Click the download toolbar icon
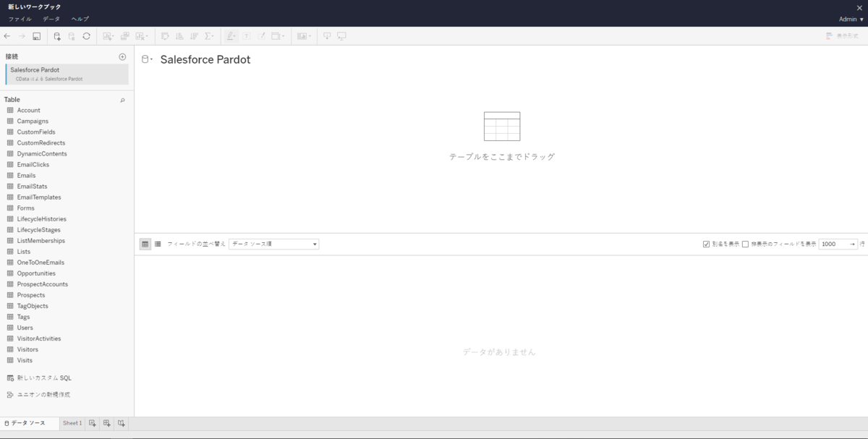 (x=327, y=36)
